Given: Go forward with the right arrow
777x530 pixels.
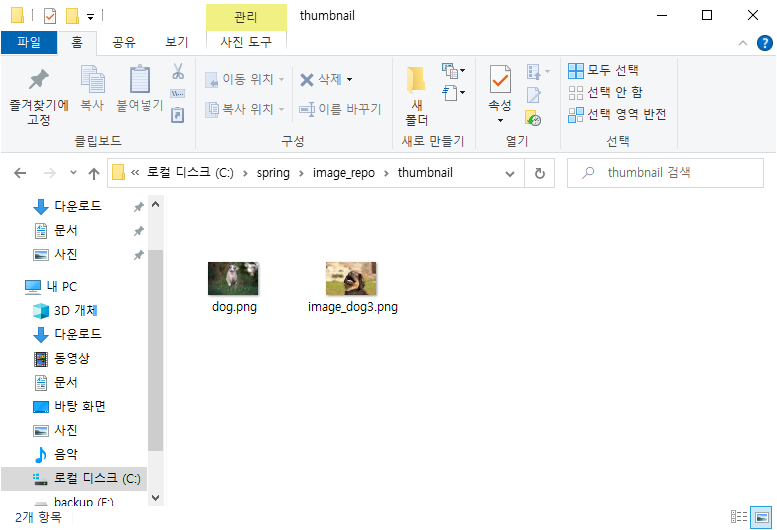Looking at the screenshot, I should tap(50, 173).
